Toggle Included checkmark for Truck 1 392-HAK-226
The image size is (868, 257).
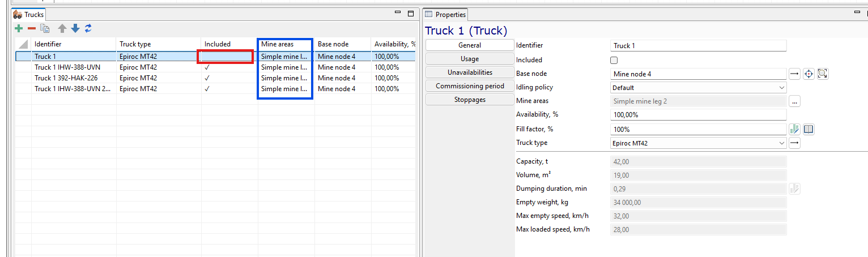(x=207, y=78)
